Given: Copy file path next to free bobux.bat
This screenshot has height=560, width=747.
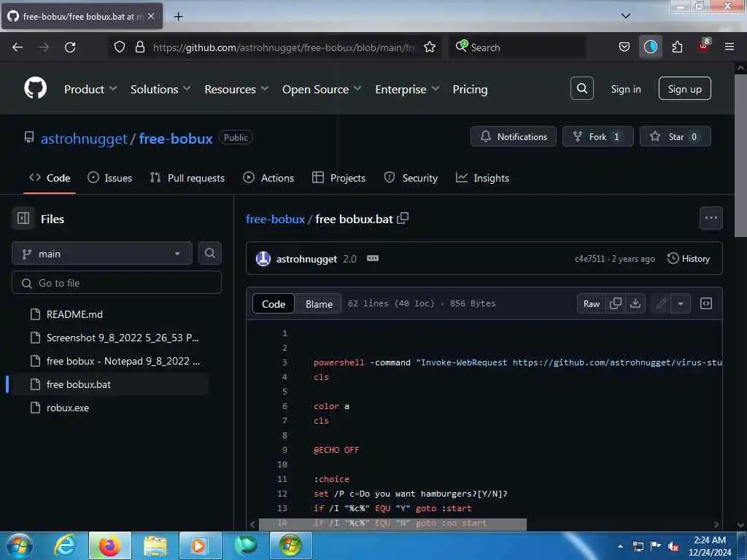Looking at the screenshot, I should click(x=403, y=218).
